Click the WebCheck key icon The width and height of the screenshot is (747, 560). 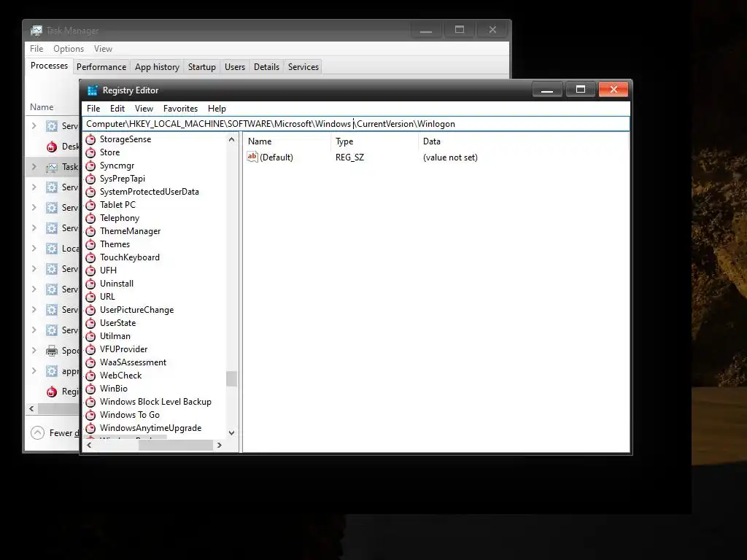click(x=90, y=376)
